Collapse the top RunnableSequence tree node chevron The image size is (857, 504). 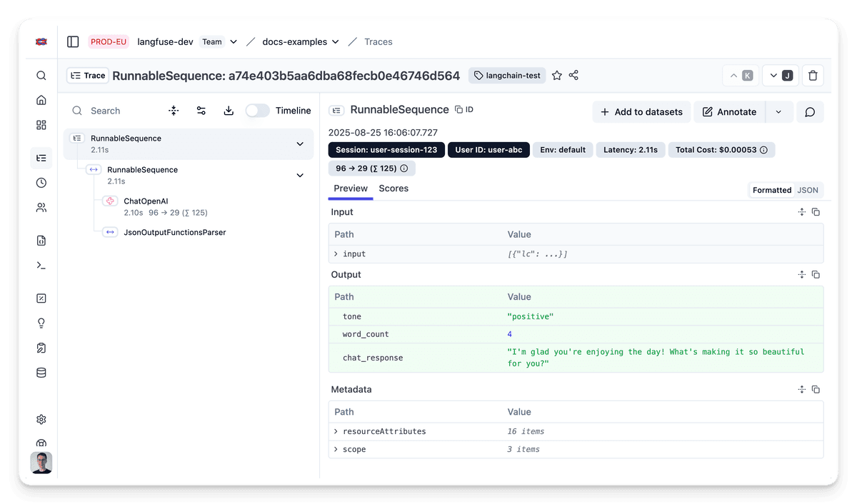click(300, 144)
